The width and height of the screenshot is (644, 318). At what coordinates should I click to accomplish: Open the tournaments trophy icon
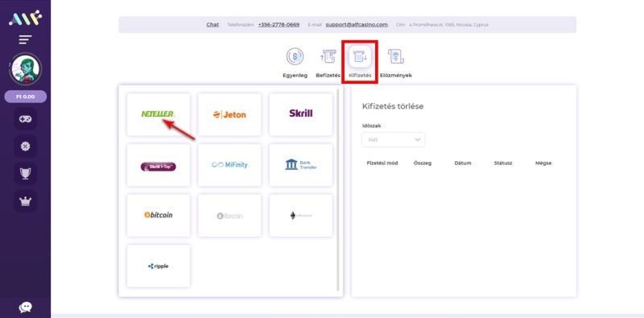(26, 174)
